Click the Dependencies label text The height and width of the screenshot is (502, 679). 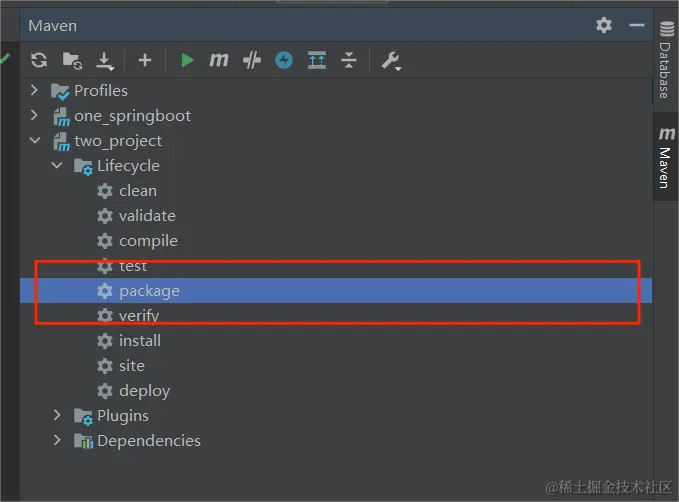(149, 440)
